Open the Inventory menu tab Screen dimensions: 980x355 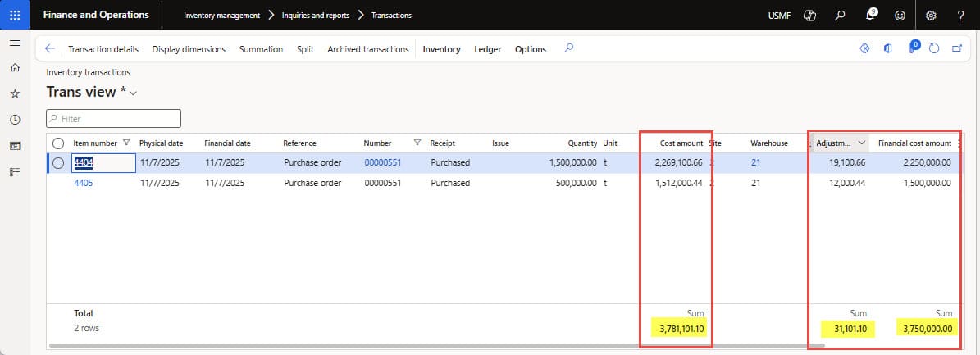(441, 49)
